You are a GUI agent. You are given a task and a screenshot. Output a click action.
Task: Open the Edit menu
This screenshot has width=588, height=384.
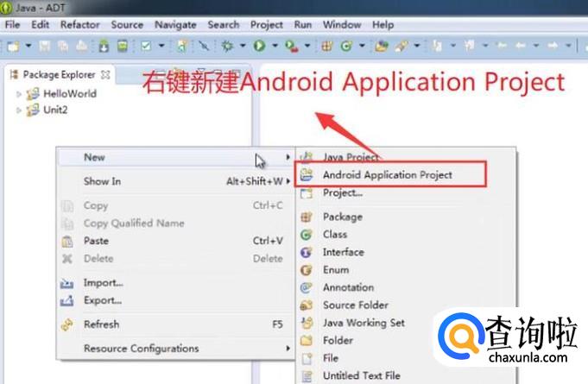(x=40, y=25)
